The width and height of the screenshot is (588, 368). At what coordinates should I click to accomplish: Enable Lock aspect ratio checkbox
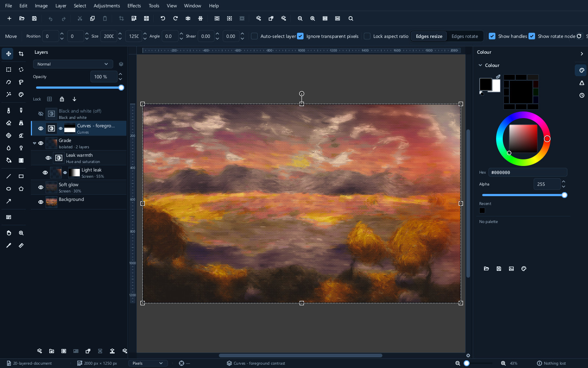coord(367,36)
